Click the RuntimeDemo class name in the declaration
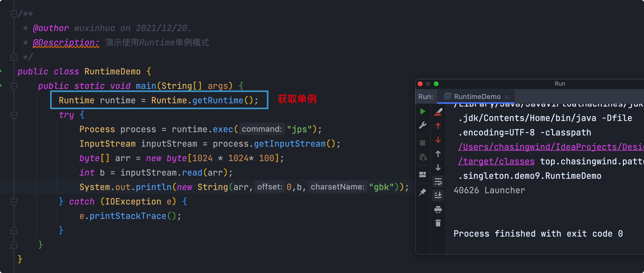The width and height of the screenshot is (644, 273). coord(112,71)
